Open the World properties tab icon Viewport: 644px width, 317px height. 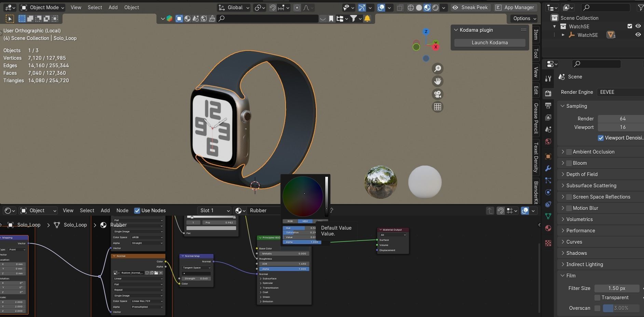coord(548,141)
